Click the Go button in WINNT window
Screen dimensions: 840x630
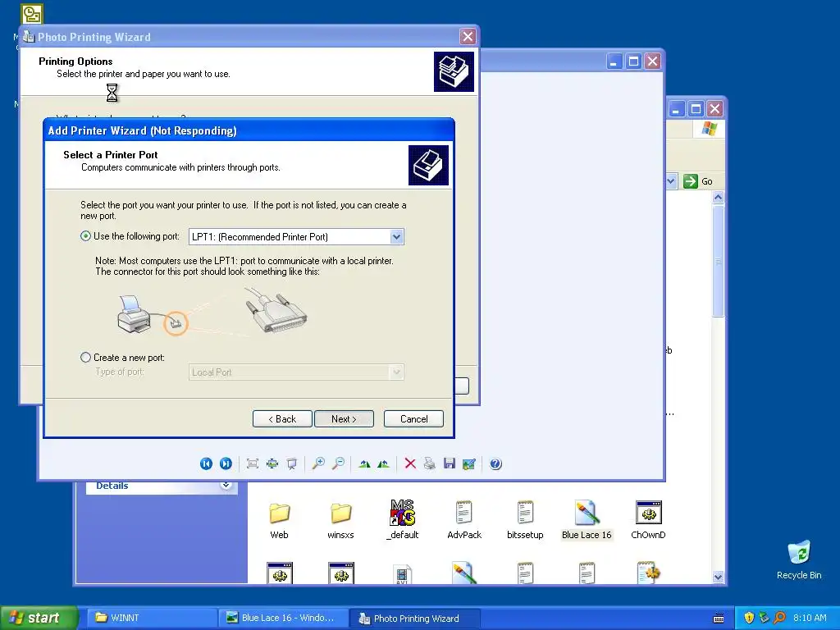click(x=698, y=181)
